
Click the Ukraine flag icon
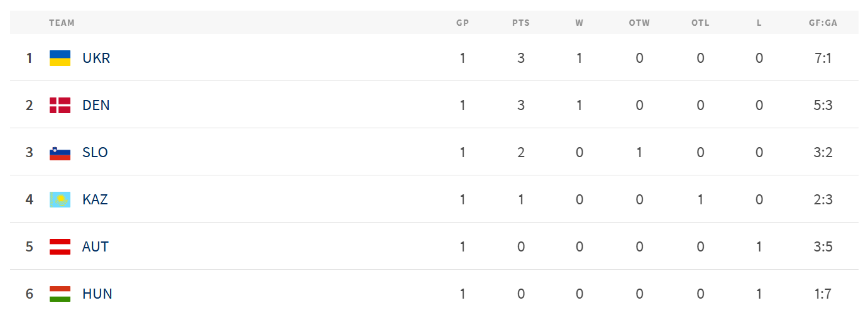click(x=60, y=58)
